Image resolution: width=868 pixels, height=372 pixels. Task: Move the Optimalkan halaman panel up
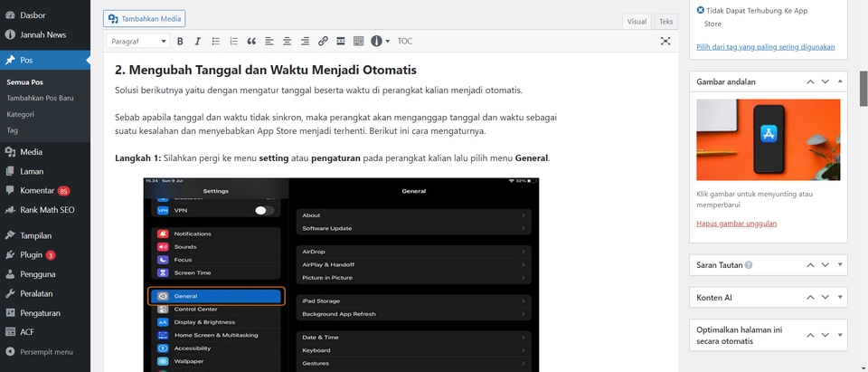click(x=810, y=336)
